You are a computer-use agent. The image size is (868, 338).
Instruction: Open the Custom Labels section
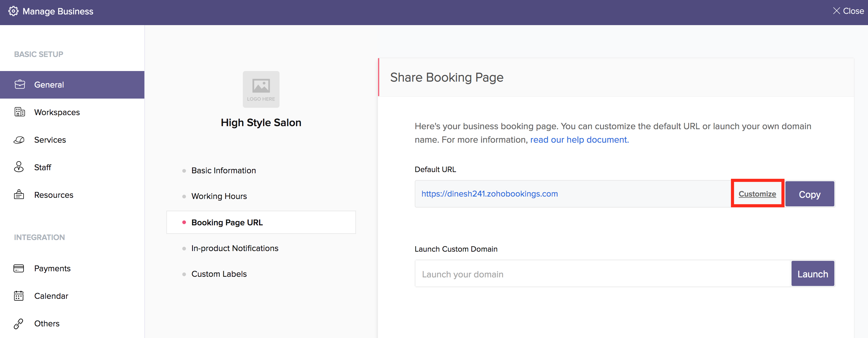tap(219, 274)
